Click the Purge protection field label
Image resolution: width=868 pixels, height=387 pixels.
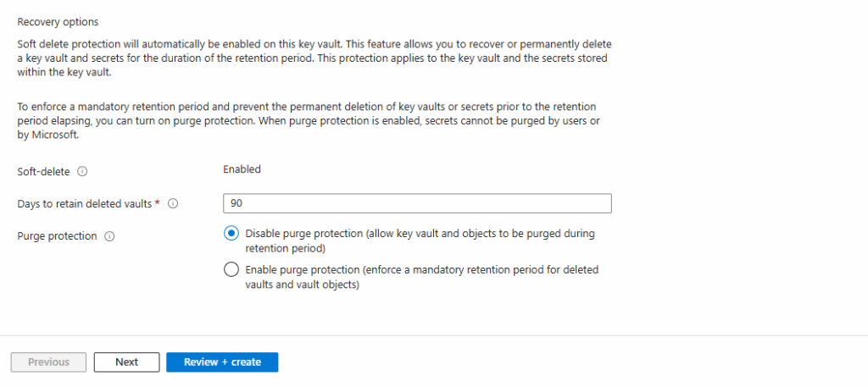pyautogui.click(x=57, y=236)
